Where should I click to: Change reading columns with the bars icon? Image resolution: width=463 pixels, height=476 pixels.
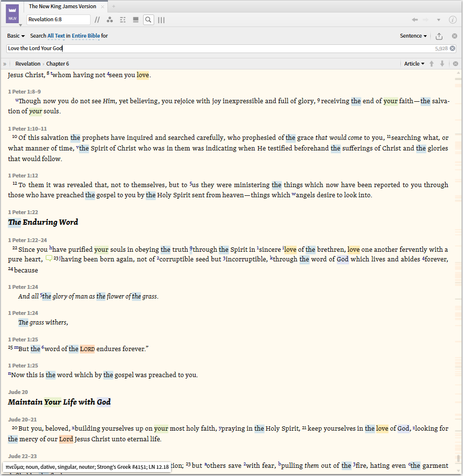[161, 20]
